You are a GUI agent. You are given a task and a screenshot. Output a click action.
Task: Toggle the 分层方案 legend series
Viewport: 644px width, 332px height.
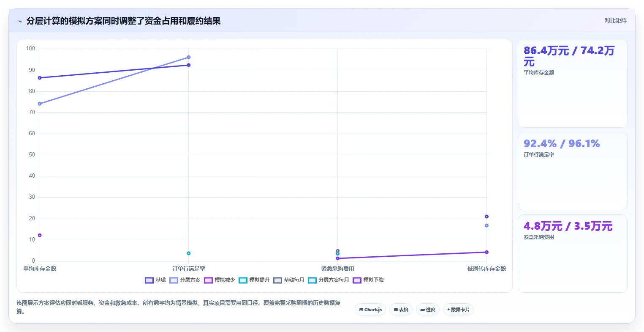point(185,280)
